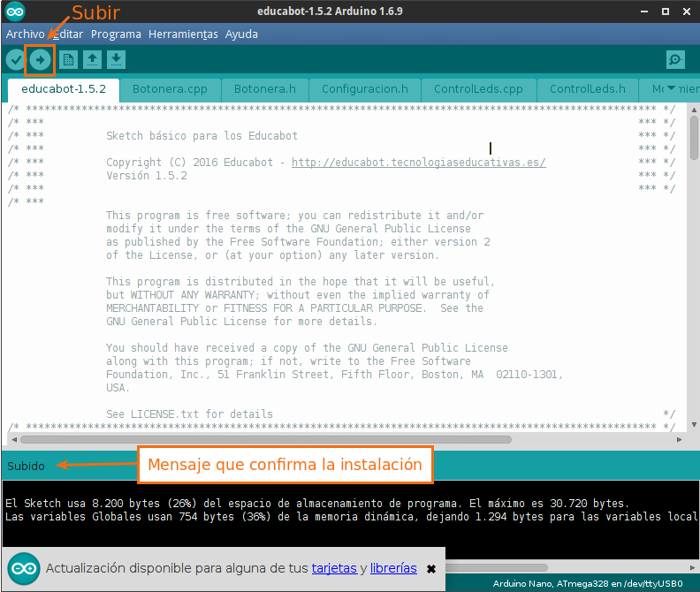Open a sketch with the up-arrow icon

92,60
